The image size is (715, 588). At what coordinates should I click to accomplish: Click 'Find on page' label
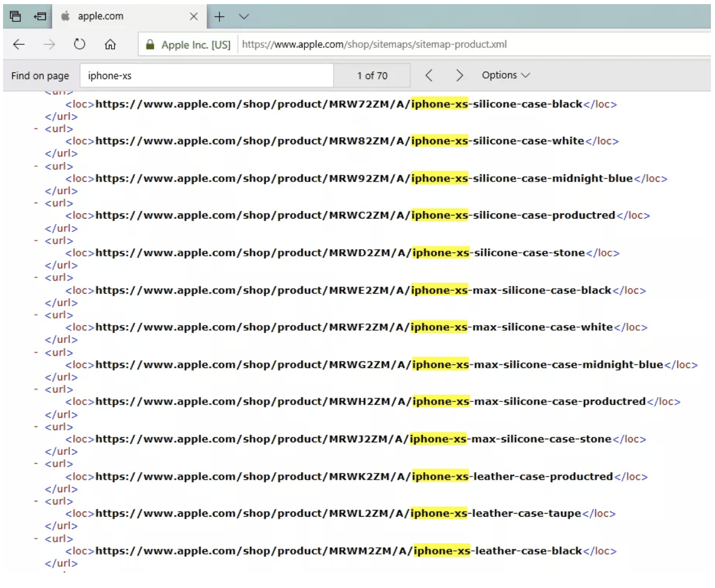click(40, 76)
